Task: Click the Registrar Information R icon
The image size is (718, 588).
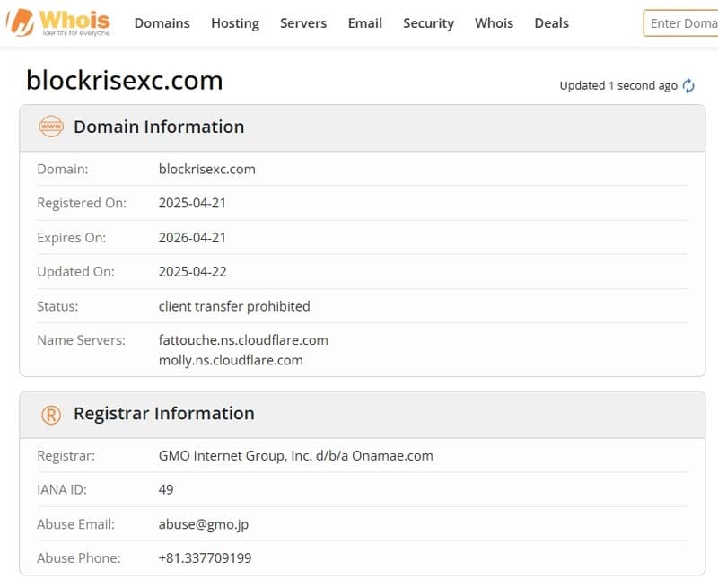Action: pyautogui.click(x=51, y=415)
